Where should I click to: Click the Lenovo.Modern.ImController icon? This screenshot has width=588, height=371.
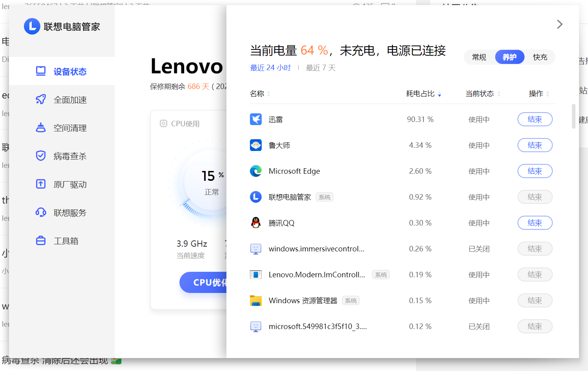tap(256, 275)
